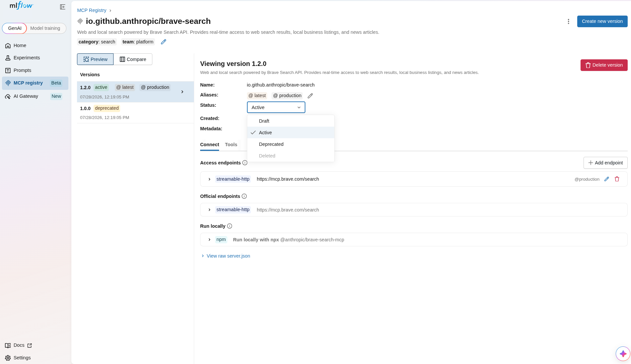Open the Status combo box showing Active
The width and height of the screenshot is (631, 364).
coord(276,107)
